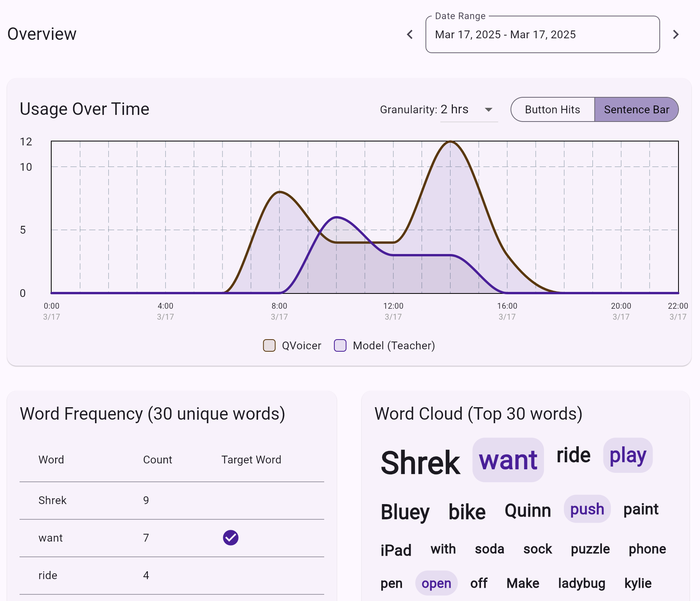
Task: Click soda in the word cloud
Action: [490, 549]
